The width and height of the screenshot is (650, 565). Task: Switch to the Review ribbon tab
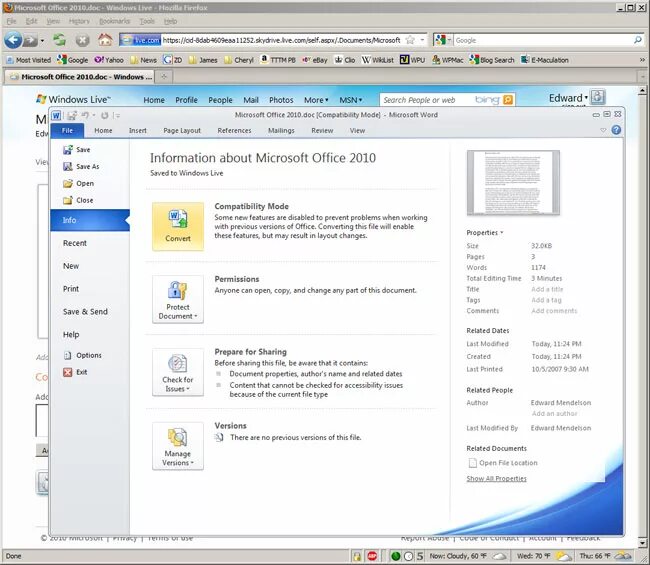pos(322,131)
